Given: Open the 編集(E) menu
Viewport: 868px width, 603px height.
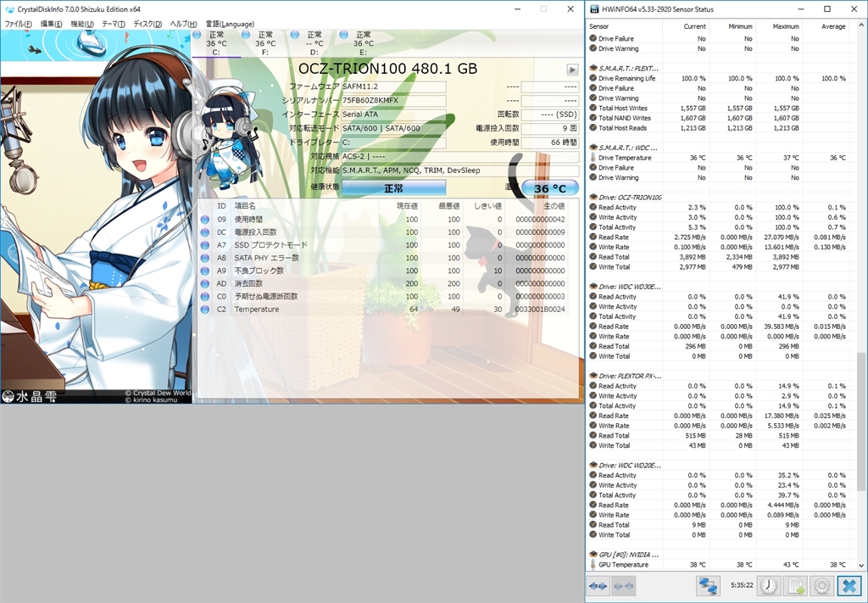Looking at the screenshot, I should point(51,24).
